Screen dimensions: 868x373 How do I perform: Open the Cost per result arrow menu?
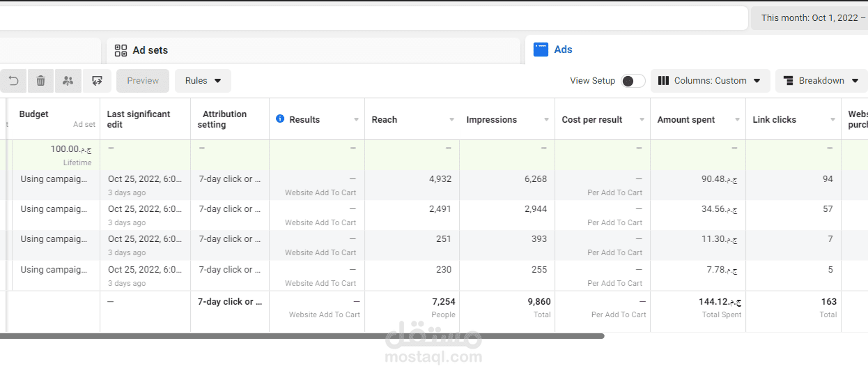642,120
